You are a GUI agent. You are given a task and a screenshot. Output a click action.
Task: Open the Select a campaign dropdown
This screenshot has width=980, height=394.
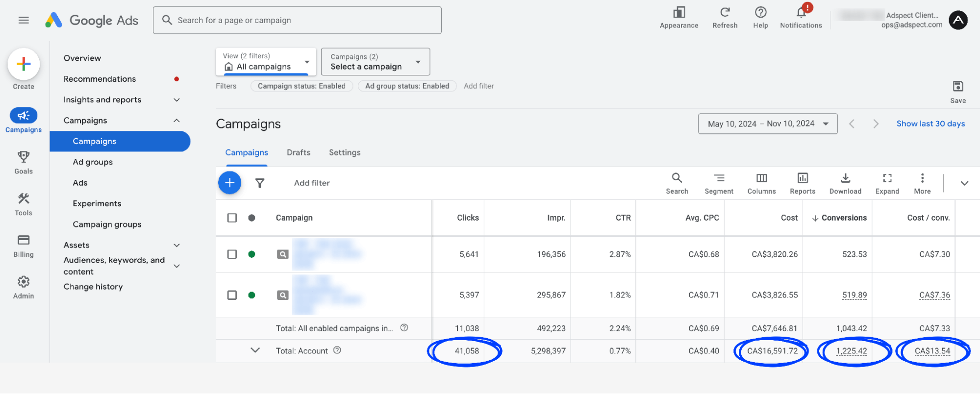click(375, 62)
